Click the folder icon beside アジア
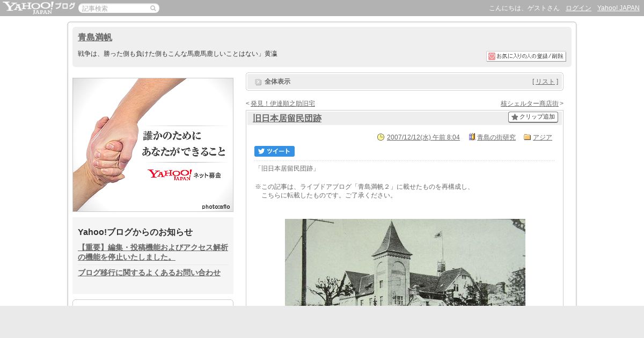644x338 pixels. (527, 137)
